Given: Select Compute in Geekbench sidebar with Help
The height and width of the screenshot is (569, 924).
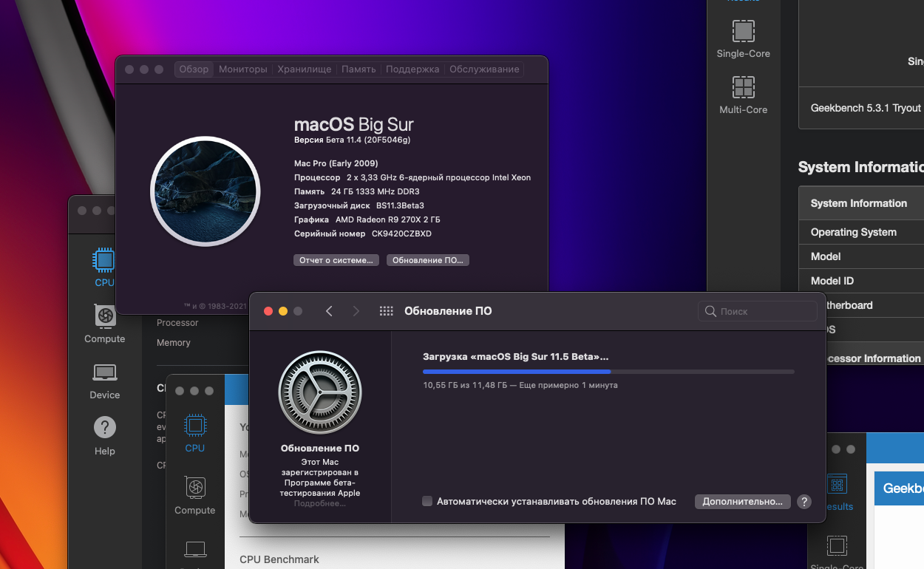Looking at the screenshot, I should (x=104, y=324).
